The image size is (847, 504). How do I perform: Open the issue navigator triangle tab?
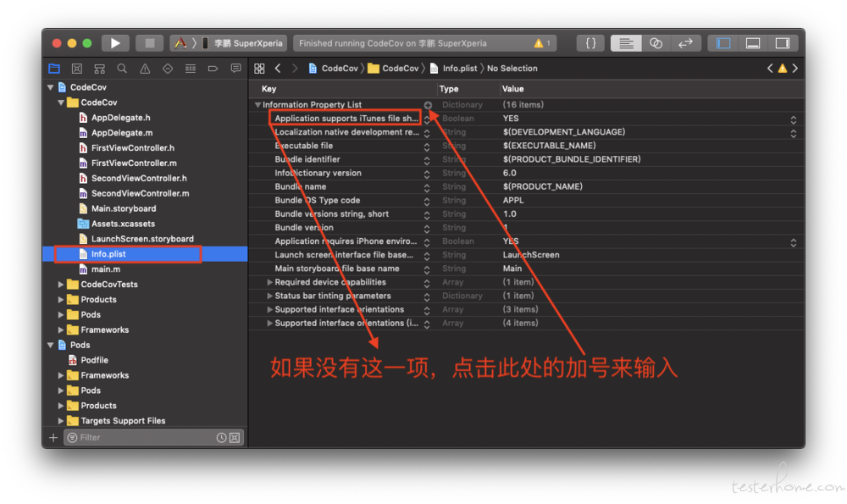coord(145,69)
